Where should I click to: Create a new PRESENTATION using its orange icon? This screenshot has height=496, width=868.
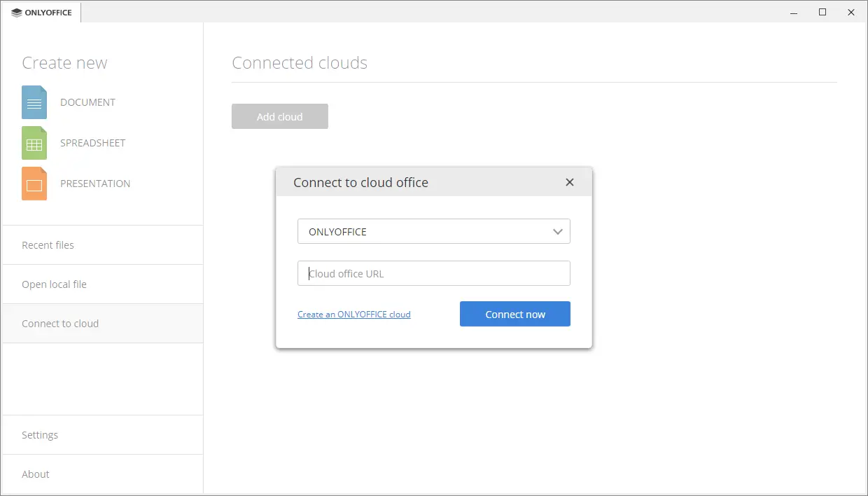tap(34, 184)
